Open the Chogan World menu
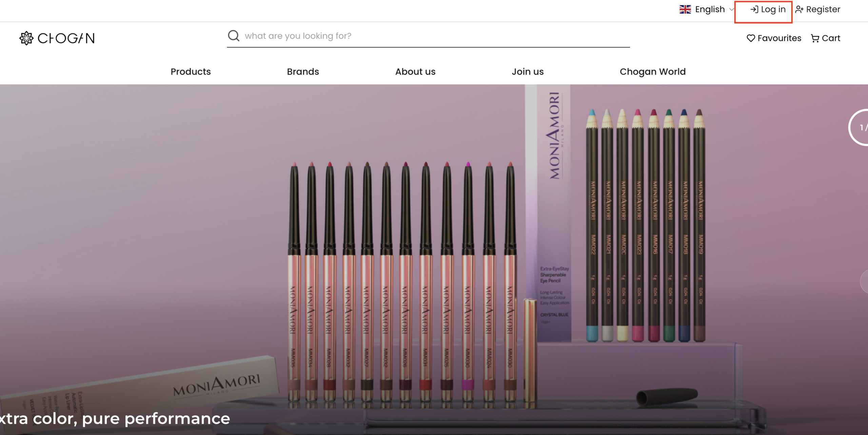Viewport: 868px width, 435px height. (652, 72)
